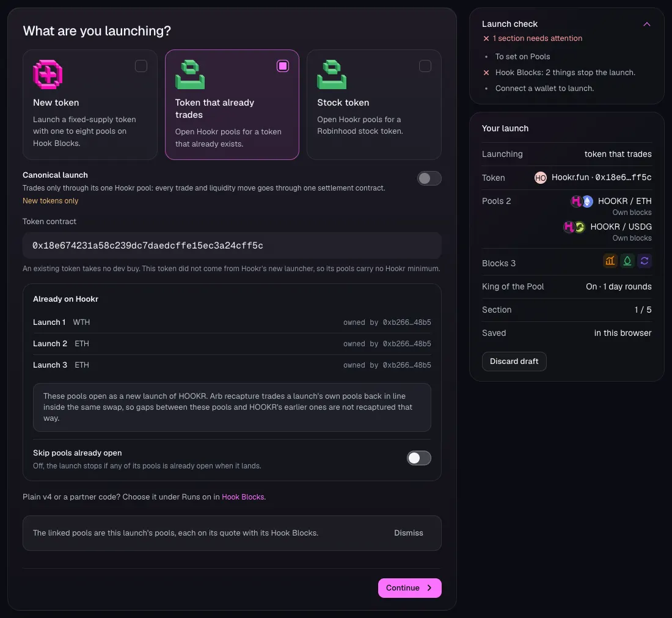672x618 pixels.
Task: Click the 'Launch 1 WTH' row label
Action: point(61,322)
